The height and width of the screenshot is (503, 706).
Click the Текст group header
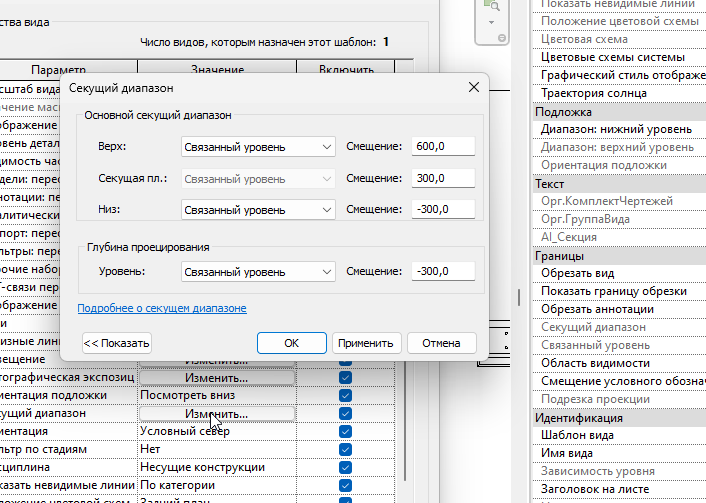pos(619,184)
